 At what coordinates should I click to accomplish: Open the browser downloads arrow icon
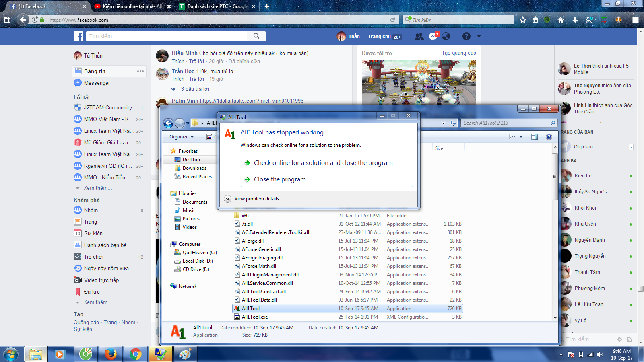pyautogui.click(x=575, y=20)
